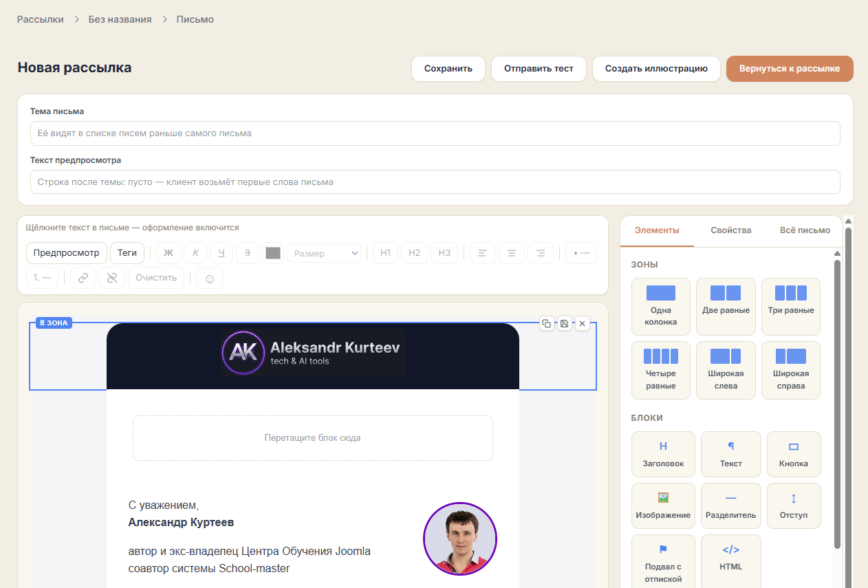This screenshot has height=588, width=868.
Task: Insert a bulleted list
Action: [581, 253]
